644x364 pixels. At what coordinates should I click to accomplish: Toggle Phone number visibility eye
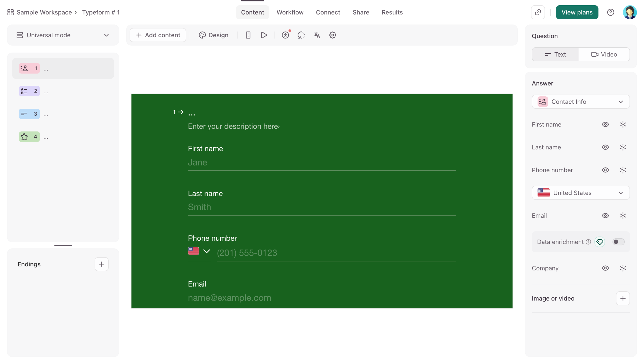[605, 170]
